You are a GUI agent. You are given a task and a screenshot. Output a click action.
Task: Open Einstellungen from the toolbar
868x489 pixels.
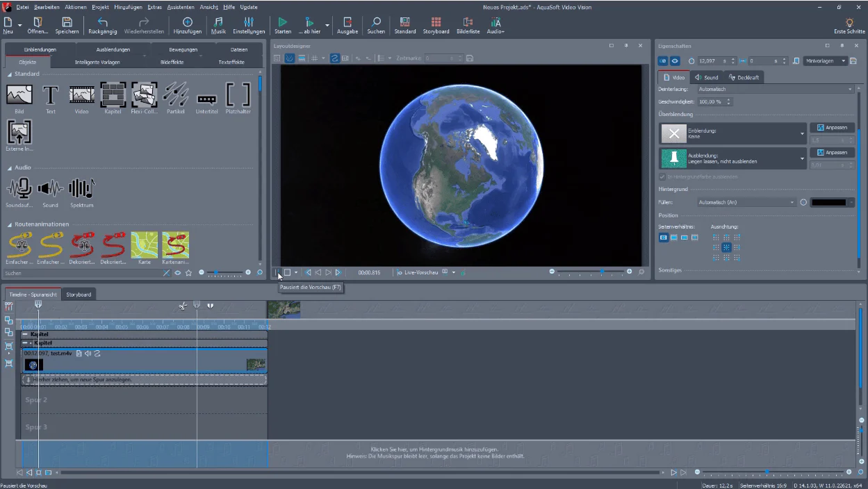pos(249,26)
